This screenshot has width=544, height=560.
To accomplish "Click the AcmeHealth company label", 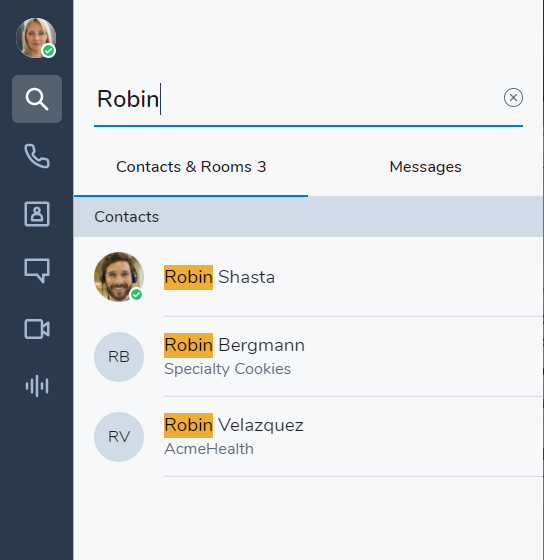I will coord(209,449).
